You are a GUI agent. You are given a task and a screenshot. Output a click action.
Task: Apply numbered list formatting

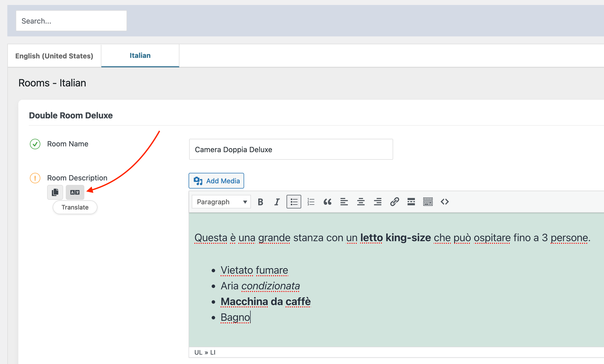(x=311, y=202)
